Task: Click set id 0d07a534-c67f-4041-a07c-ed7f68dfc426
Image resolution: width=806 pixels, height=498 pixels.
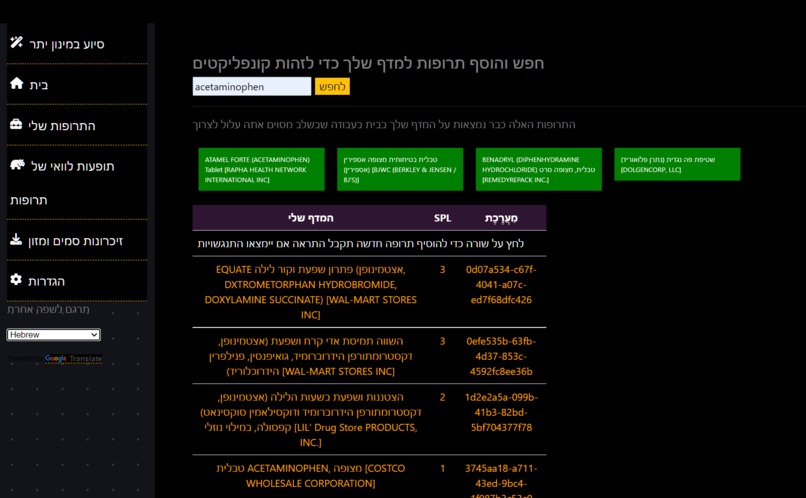Action: coord(501,284)
